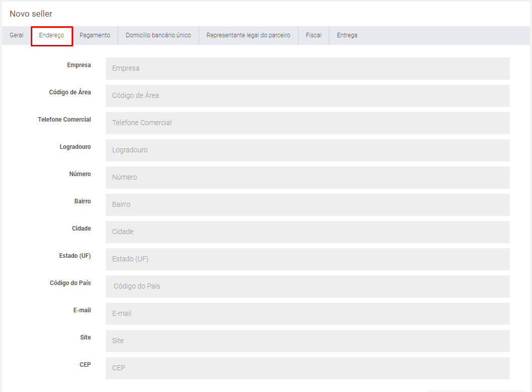Click the CEP label text
532x392 pixels.
click(85, 365)
